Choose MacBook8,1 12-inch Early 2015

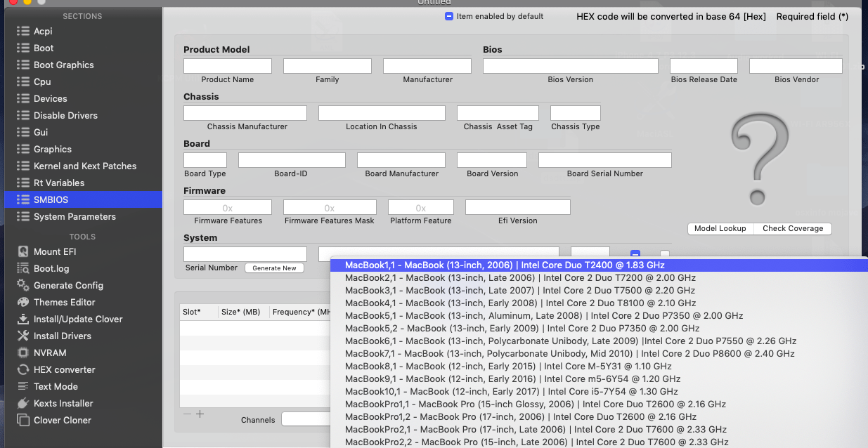pos(599,367)
